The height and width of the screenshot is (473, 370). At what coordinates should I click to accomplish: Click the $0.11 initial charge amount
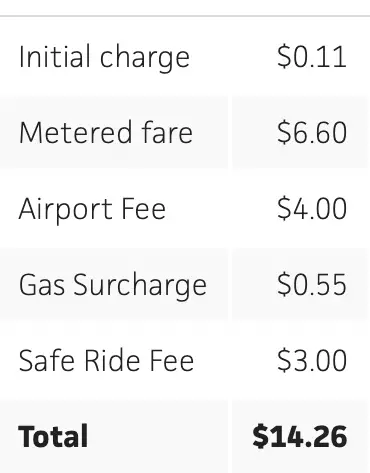tap(312, 57)
